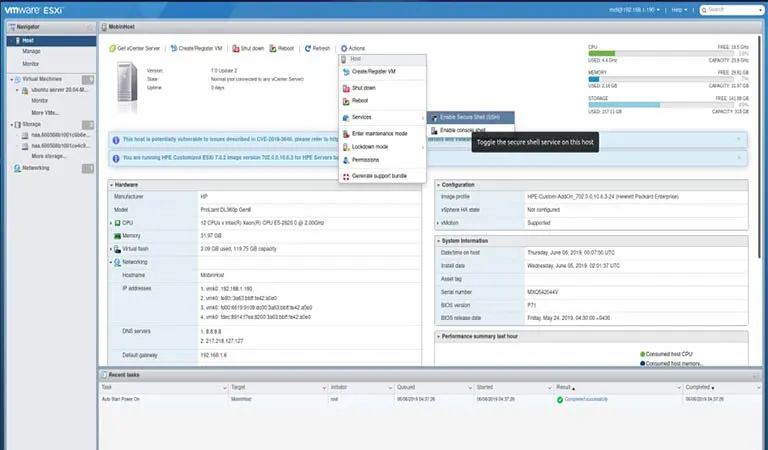Select Host in the Navigator

[x=51, y=41]
